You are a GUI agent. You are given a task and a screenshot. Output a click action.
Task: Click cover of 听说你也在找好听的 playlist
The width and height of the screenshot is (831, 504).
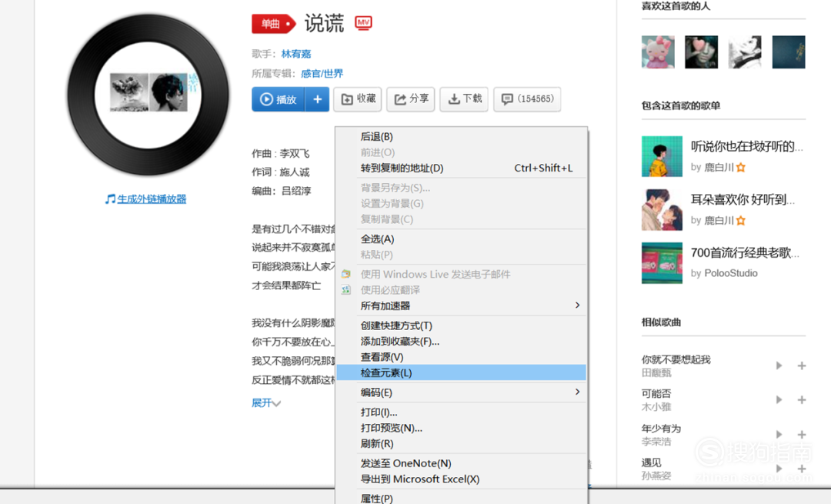[x=662, y=156]
